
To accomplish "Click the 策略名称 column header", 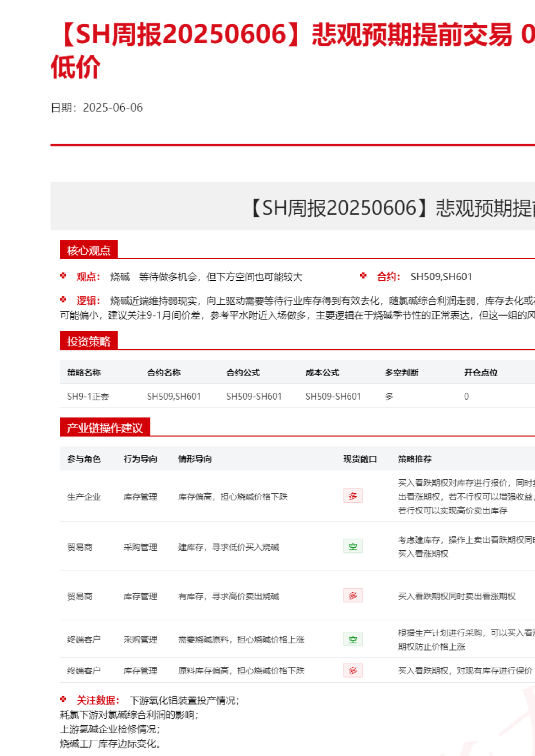I will click(84, 373).
